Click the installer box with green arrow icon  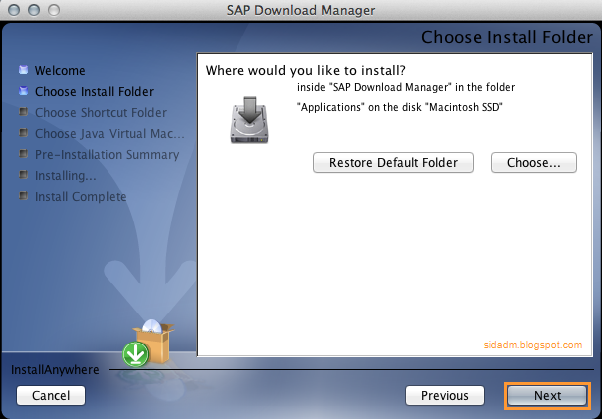(x=148, y=343)
